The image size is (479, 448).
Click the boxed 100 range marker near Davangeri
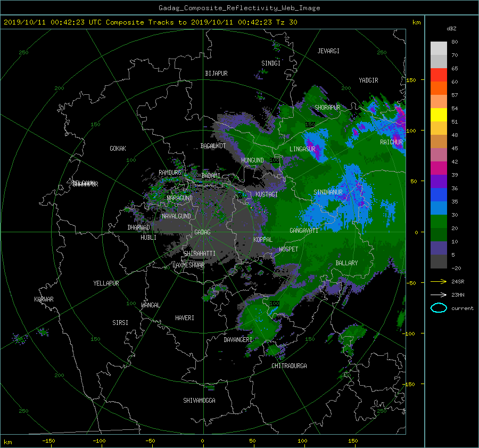[274, 304]
